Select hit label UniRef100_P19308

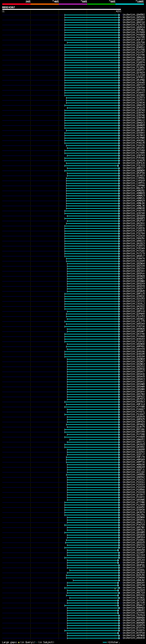coord(133,492)
